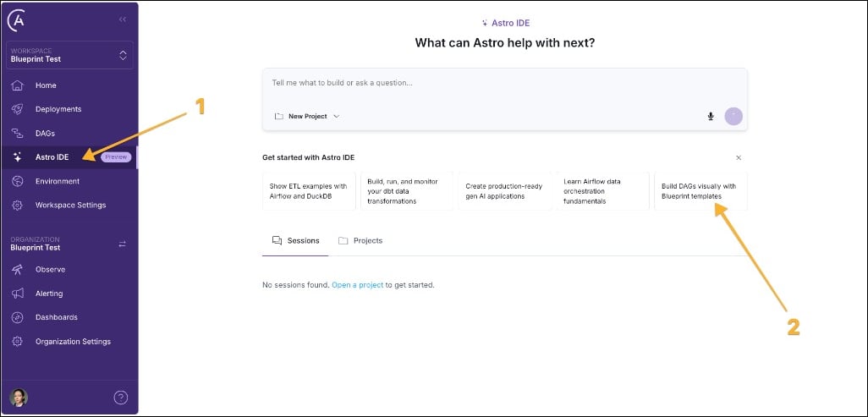Select 'Learn Airflow data orchestration fundamentals' card
Screen dimensions: 868x417
point(603,191)
